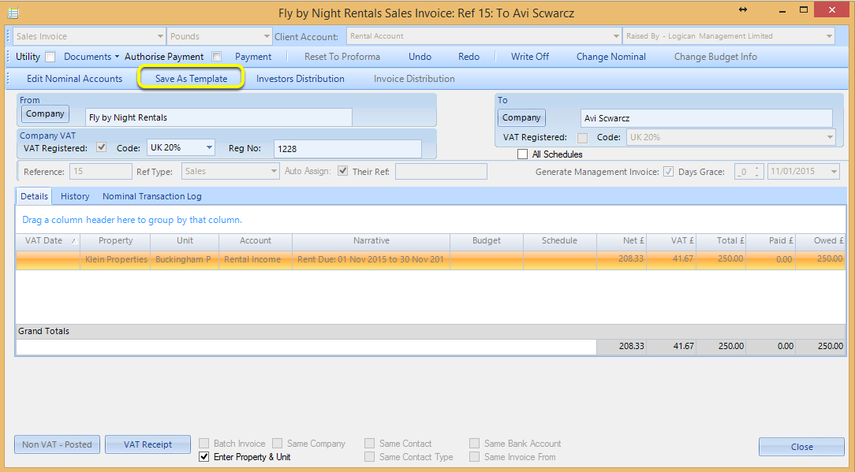Click the Days Grace spinner arrows
855x472 pixels.
(756, 172)
